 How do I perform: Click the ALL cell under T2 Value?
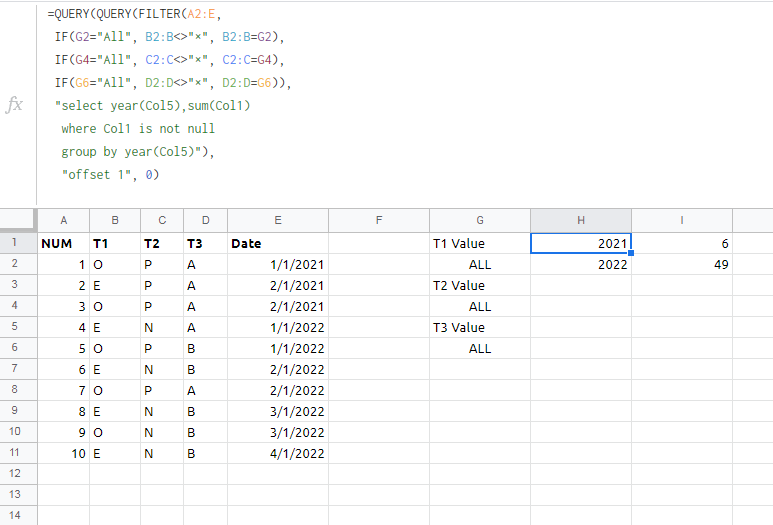tap(480, 306)
